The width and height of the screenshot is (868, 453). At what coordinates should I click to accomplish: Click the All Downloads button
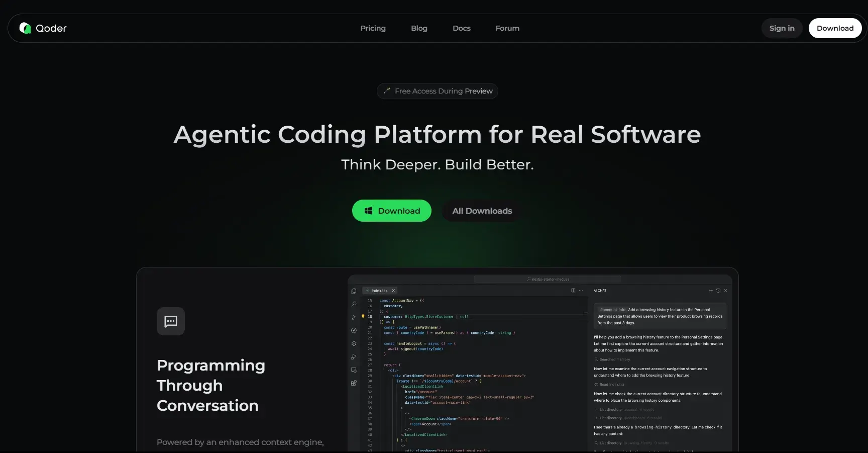[482, 211]
